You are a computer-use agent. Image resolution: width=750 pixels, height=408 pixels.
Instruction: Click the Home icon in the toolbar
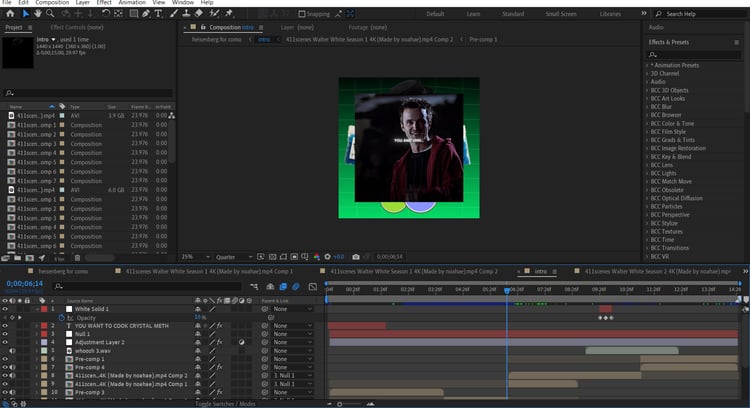[10, 14]
